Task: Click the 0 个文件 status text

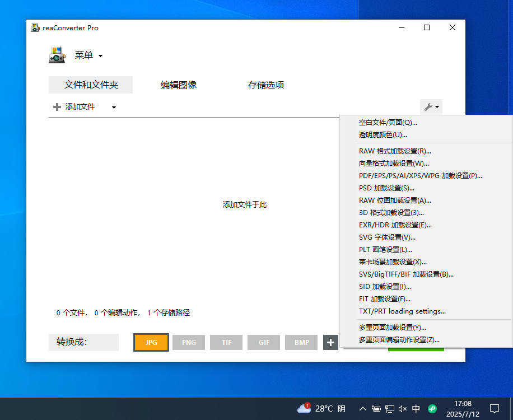Action: [71, 312]
